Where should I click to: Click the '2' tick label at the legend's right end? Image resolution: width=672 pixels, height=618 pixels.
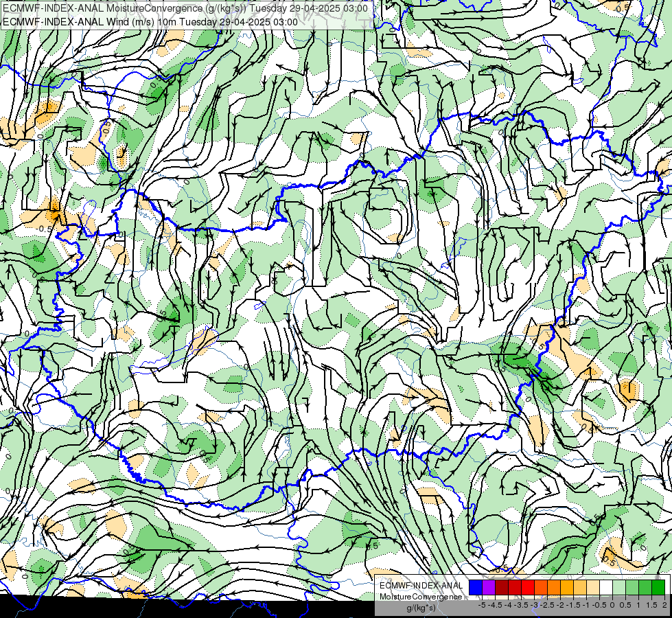[664, 605]
